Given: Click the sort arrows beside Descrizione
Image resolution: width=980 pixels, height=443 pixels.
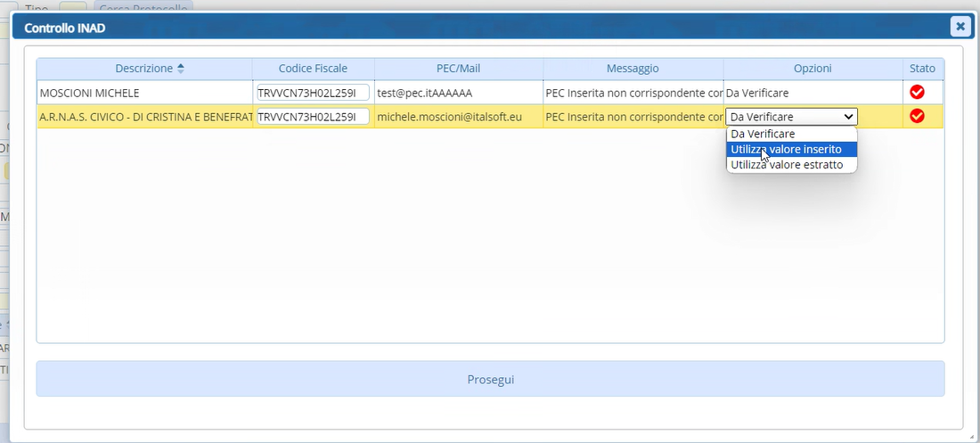Looking at the screenshot, I should click(181, 69).
